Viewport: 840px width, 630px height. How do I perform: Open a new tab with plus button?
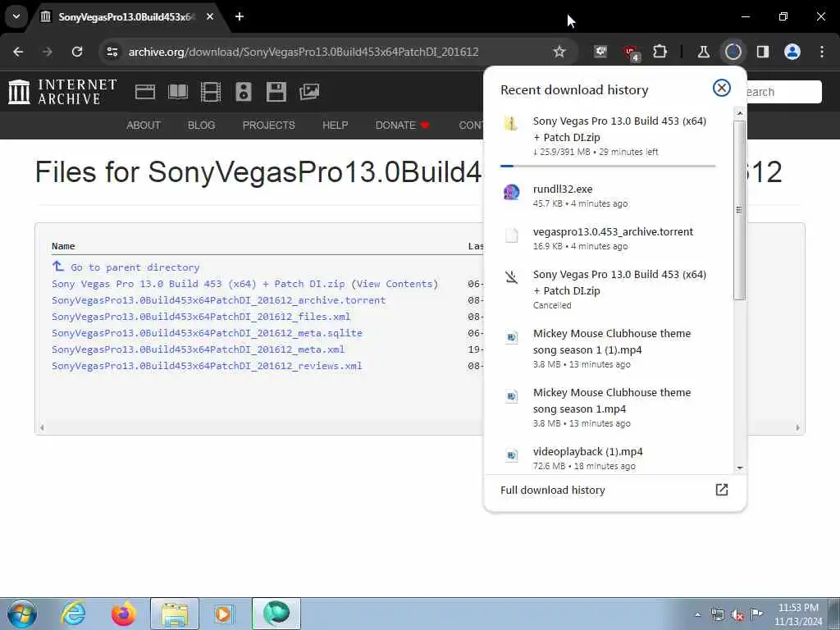(x=240, y=16)
